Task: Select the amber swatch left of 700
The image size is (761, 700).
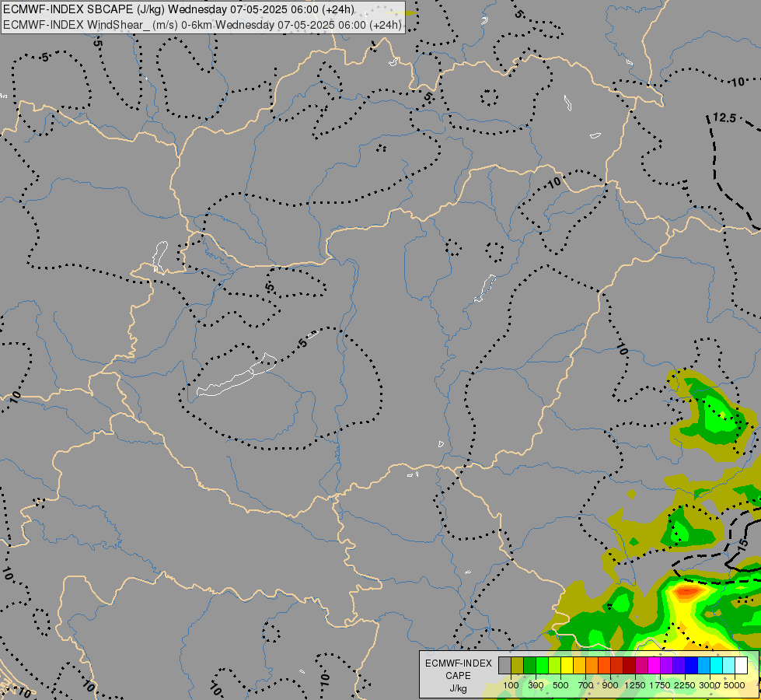Action: coord(579,665)
